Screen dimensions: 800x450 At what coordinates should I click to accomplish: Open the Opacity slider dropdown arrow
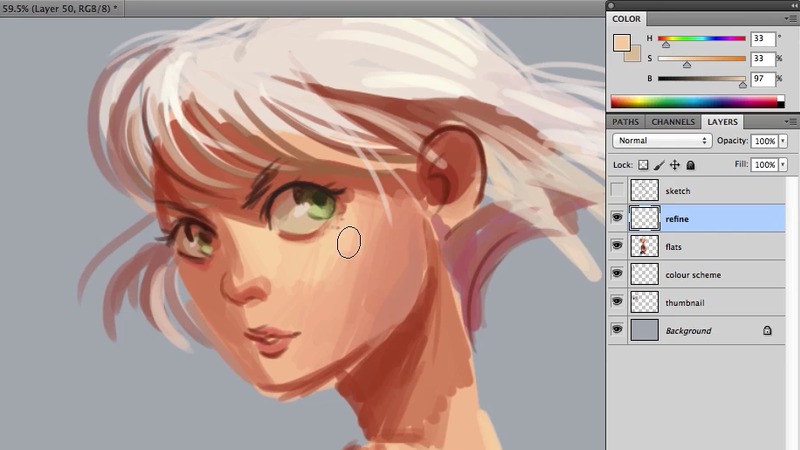[x=783, y=141]
